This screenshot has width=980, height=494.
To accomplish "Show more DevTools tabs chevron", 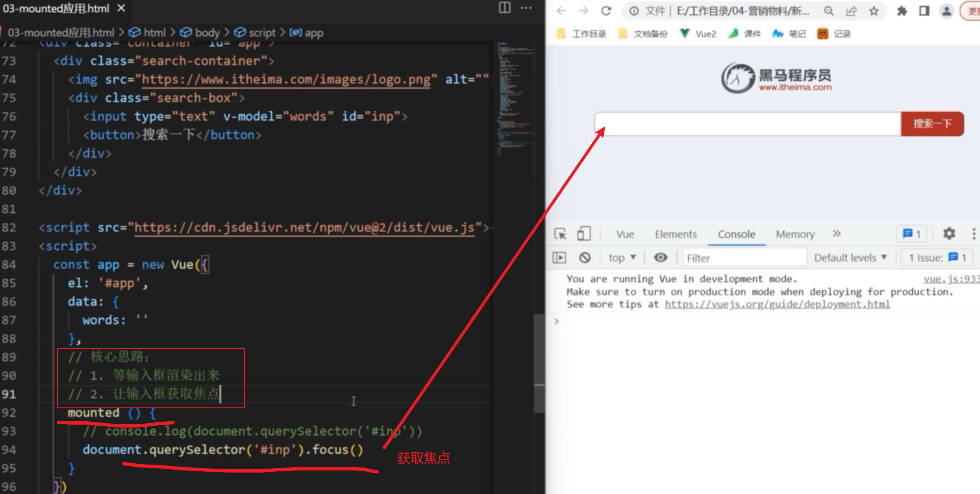I will 837,233.
